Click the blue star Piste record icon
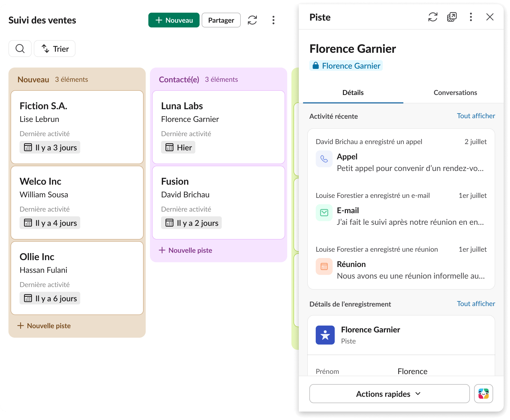 click(x=325, y=335)
